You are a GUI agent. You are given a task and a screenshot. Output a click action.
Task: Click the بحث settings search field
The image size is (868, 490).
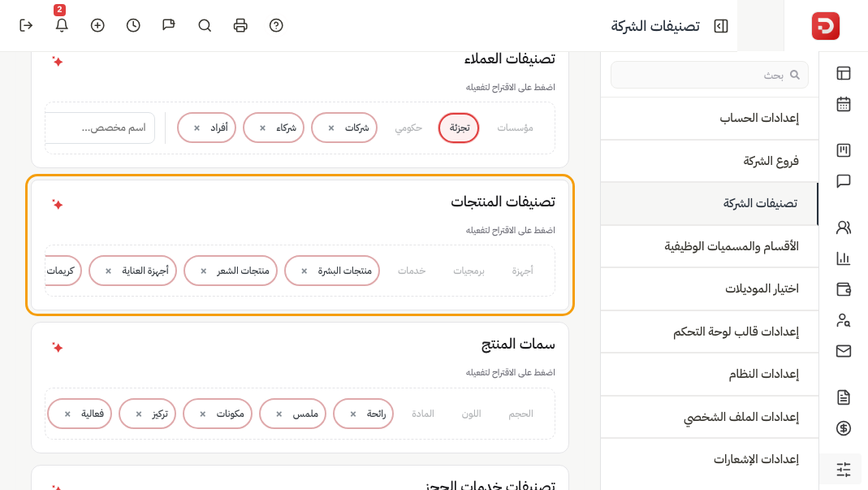point(709,75)
